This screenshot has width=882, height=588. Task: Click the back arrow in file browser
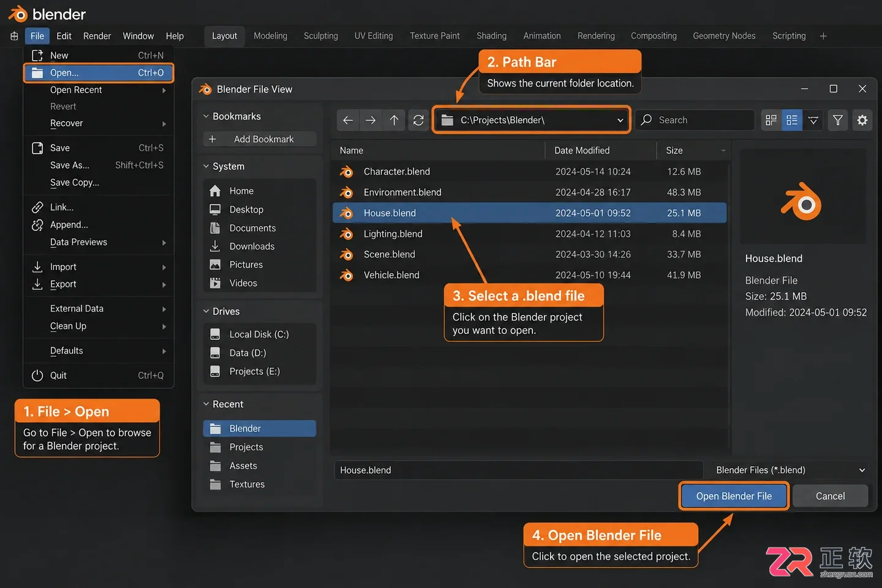pos(348,120)
